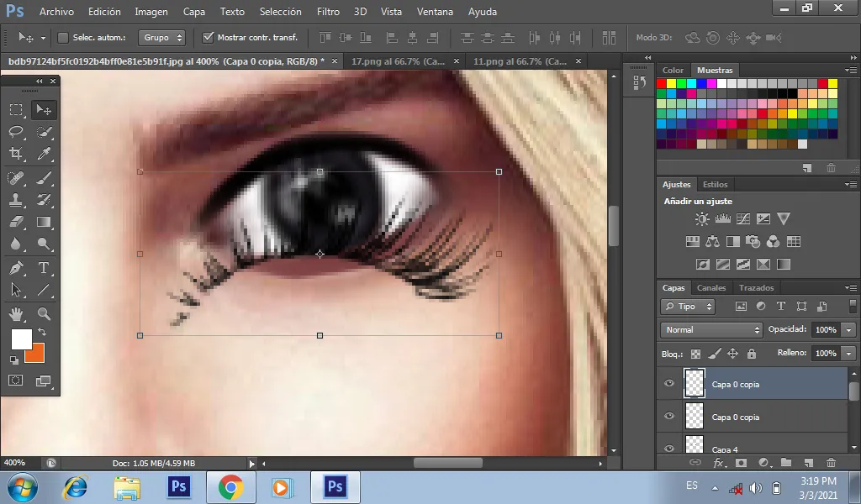Click the white foreground color swatch
Image resolution: width=861 pixels, height=504 pixels.
pyautogui.click(x=21, y=338)
